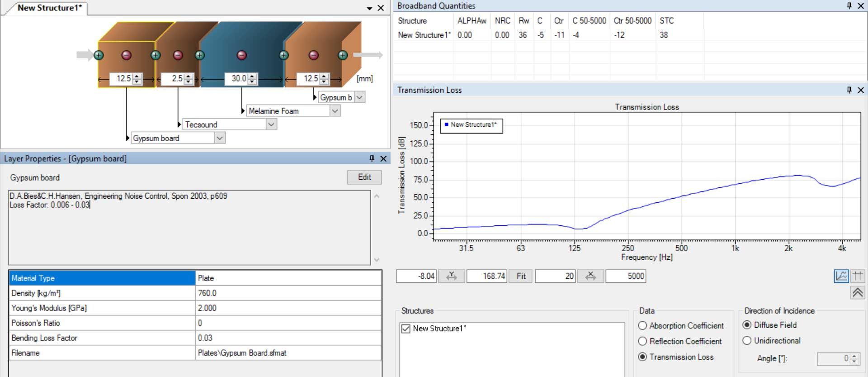Viewport: 868px width, 377px height.
Task: Click the Density value 760.0
Action: [x=288, y=293]
